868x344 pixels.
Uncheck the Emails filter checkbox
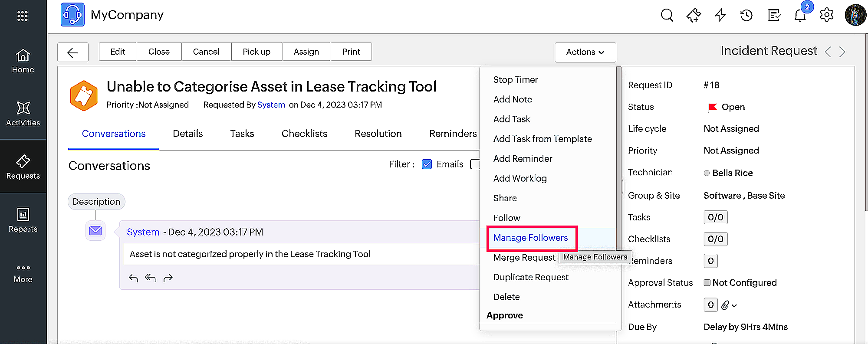click(x=427, y=164)
